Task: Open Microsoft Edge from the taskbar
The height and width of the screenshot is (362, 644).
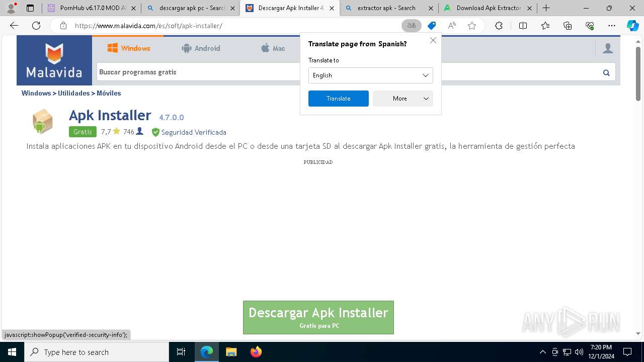Action: point(207,352)
